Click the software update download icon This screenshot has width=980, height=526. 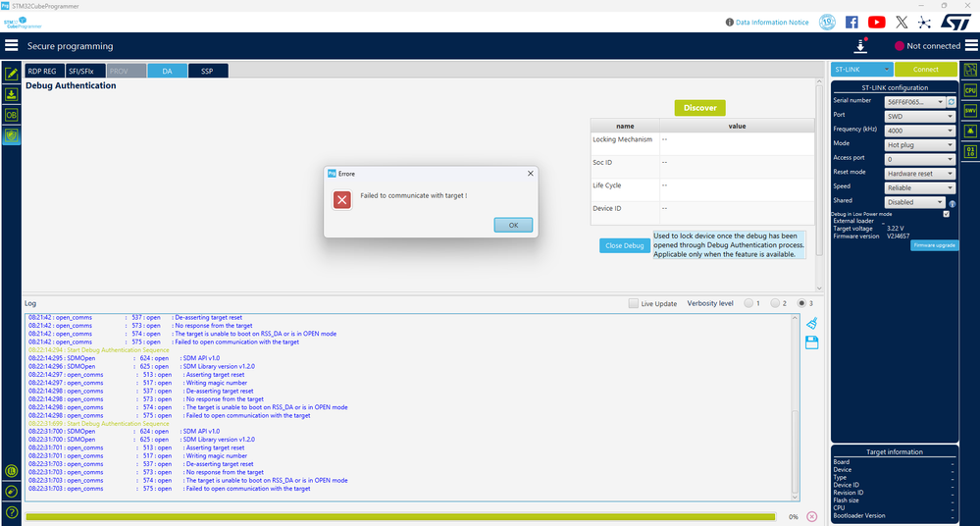(x=860, y=46)
